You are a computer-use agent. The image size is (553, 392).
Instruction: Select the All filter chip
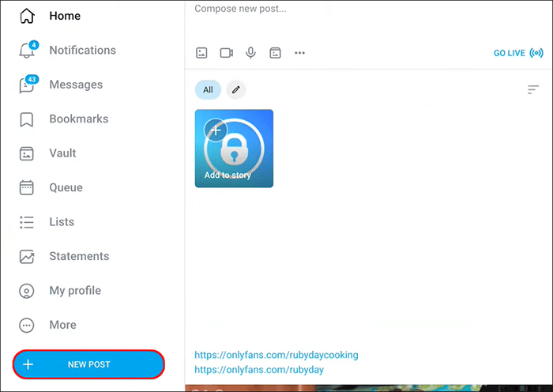(208, 90)
